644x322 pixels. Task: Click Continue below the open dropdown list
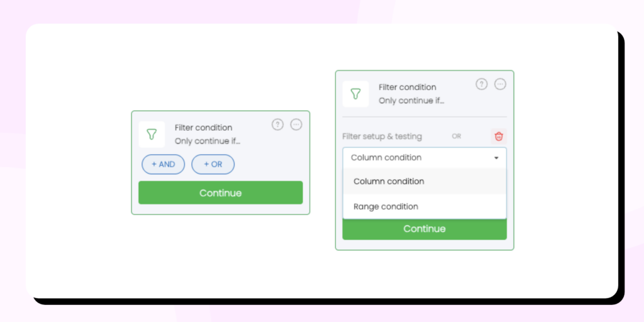coord(425,229)
